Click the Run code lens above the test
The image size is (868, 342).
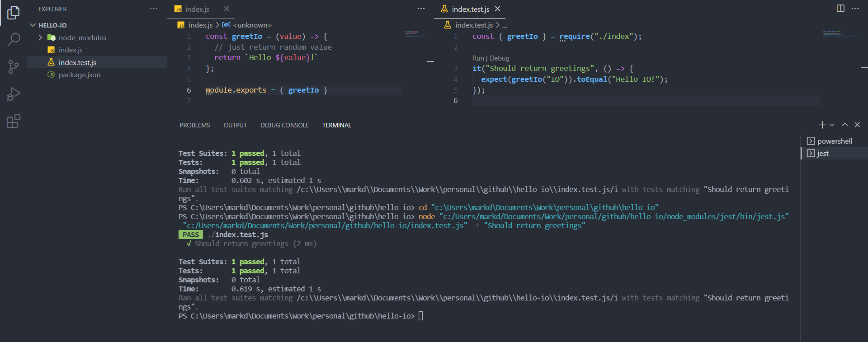478,58
